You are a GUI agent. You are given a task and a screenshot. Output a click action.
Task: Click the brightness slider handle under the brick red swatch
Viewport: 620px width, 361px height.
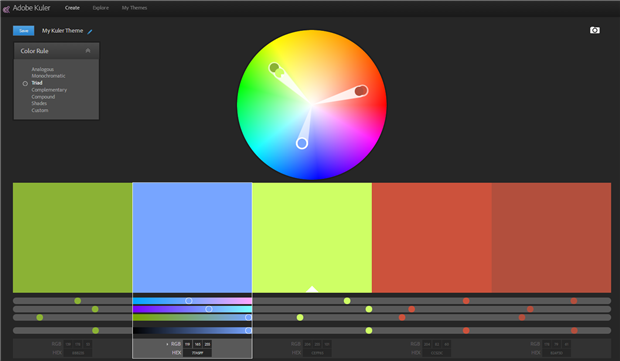pyautogui.click(x=574, y=331)
